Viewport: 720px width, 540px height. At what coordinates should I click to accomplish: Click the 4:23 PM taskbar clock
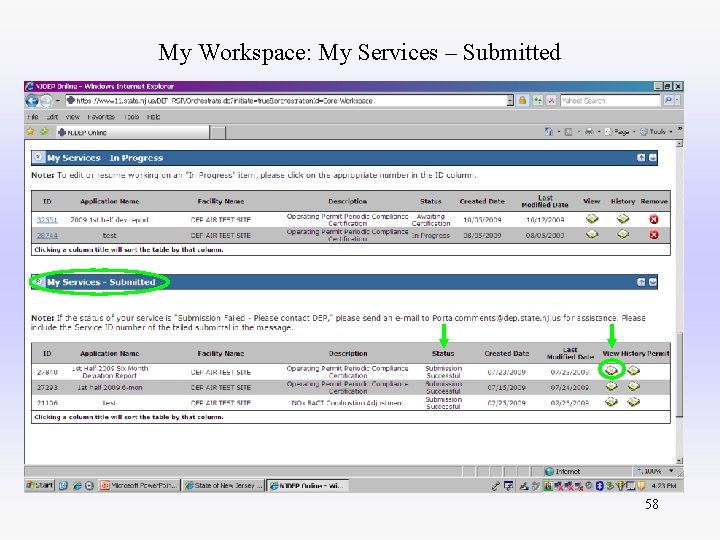pos(664,485)
